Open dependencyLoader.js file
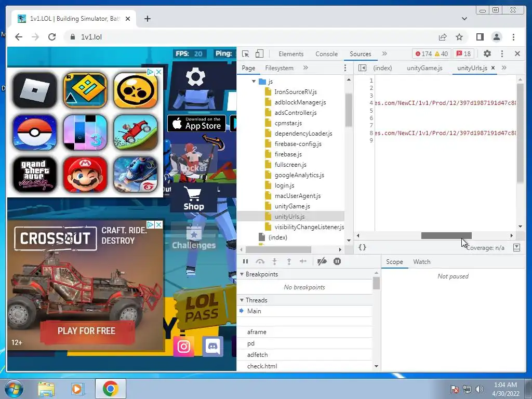The width and height of the screenshot is (532, 399). 303,134
